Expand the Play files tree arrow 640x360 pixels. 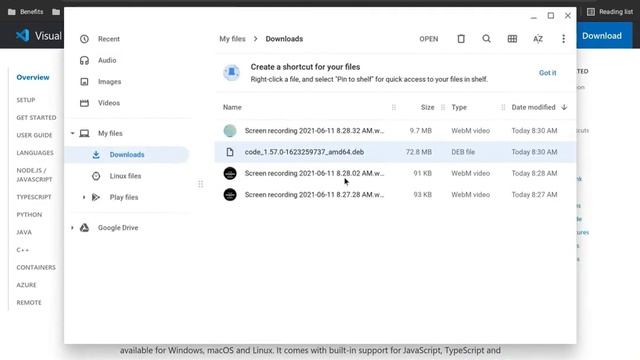click(x=84, y=197)
